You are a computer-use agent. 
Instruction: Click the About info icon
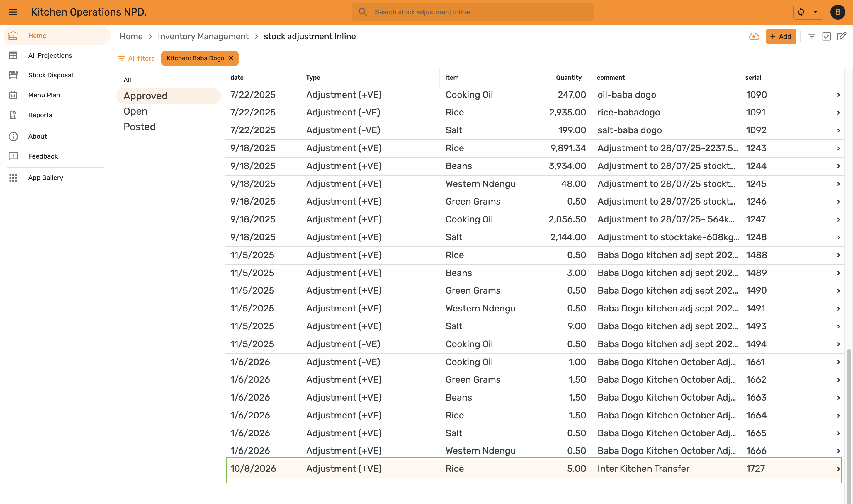13,136
